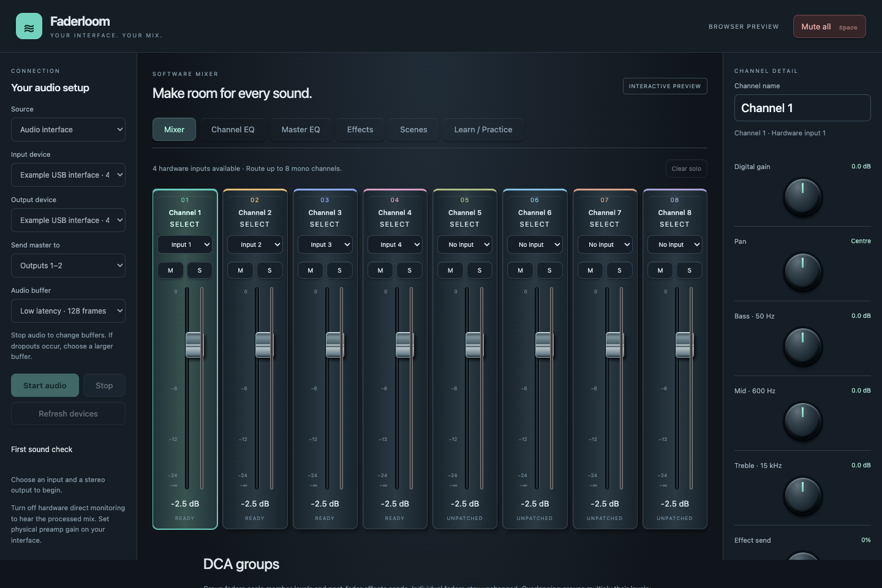Open the Master EQ tab
Screen dimensions: 882x588
coord(301,129)
